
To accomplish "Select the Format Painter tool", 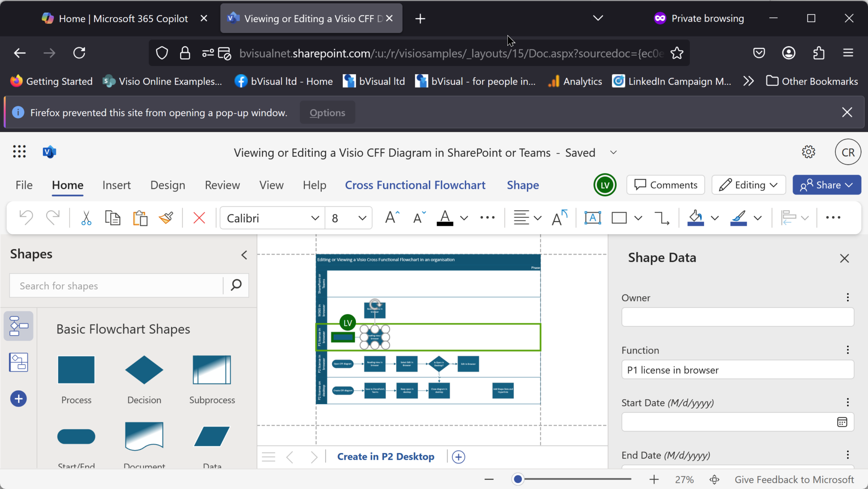I will (x=166, y=217).
